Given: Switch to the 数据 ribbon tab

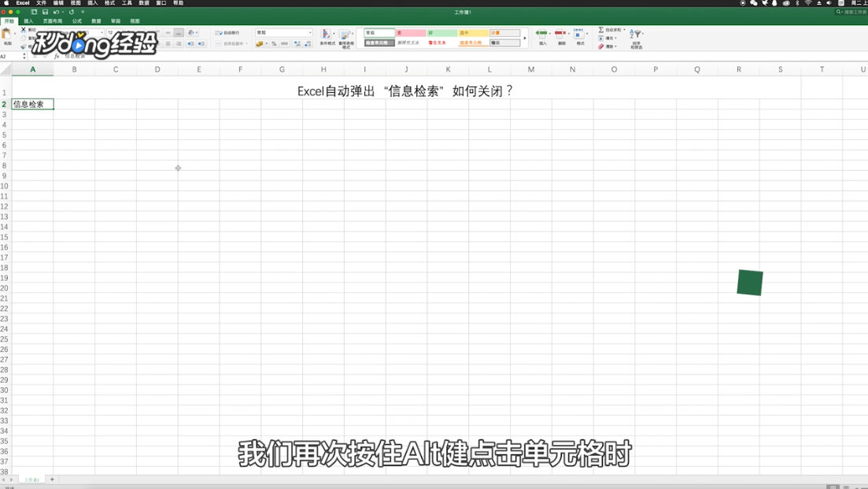Looking at the screenshot, I should (x=96, y=21).
